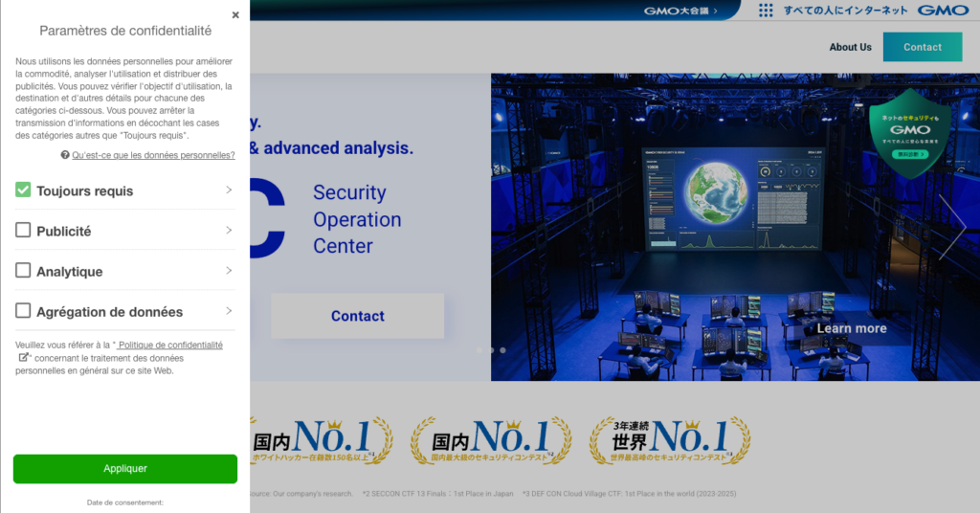This screenshot has height=513, width=980.
Task: Click the green Appliquer button
Action: coord(125,469)
